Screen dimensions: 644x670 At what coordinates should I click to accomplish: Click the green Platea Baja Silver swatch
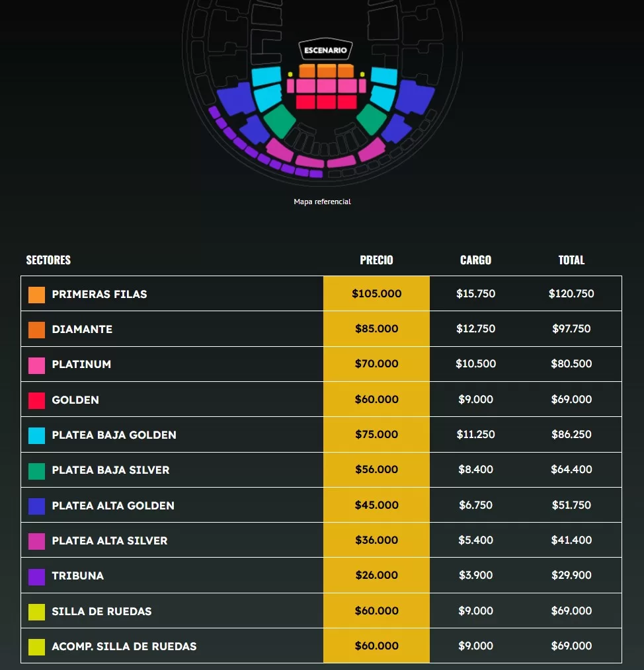36,470
